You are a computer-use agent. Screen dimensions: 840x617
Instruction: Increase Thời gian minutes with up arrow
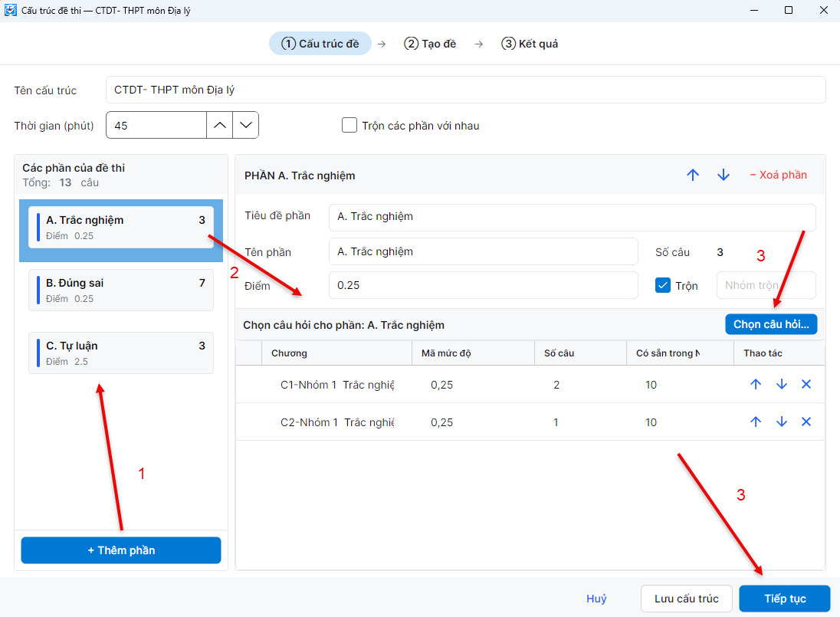[x=220, y=126]
